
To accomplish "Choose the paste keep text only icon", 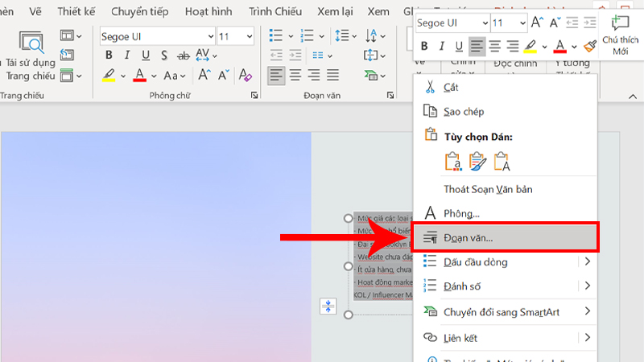I will tap(501, 161).
